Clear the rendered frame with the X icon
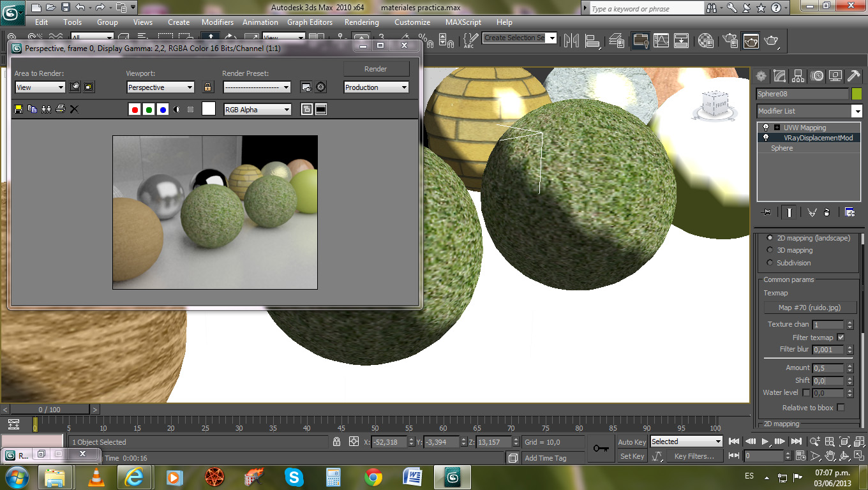Screen dimensions: 868x490 click(74, 109)
